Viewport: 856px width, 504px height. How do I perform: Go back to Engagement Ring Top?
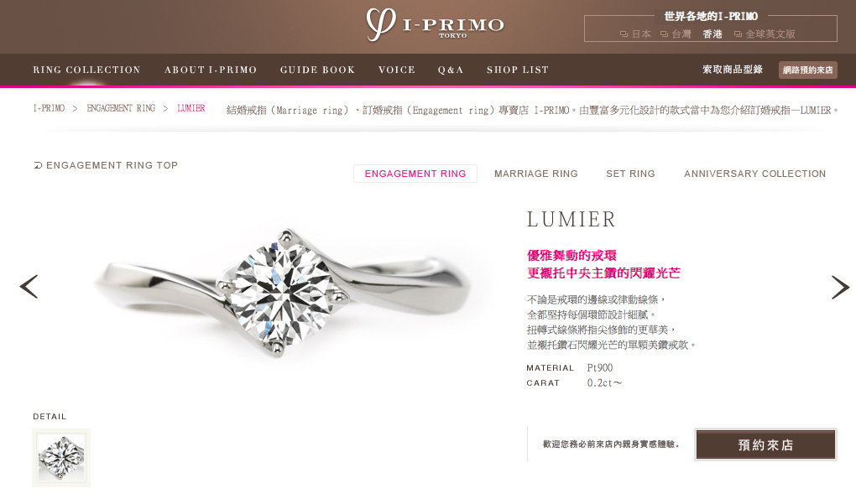[106, 165]
